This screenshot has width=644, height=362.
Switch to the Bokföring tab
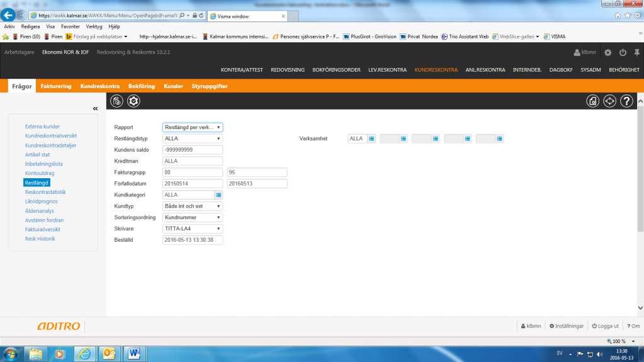(x=141, y=86)
